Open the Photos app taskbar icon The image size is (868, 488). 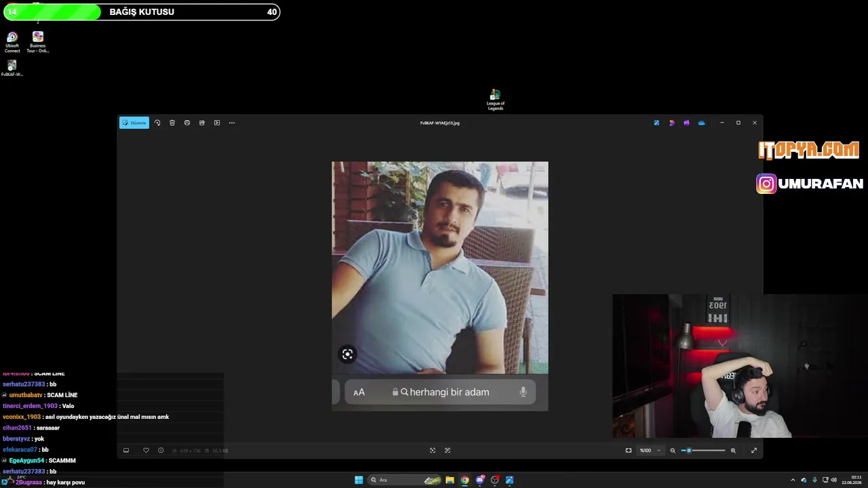[x=509, y=480]
